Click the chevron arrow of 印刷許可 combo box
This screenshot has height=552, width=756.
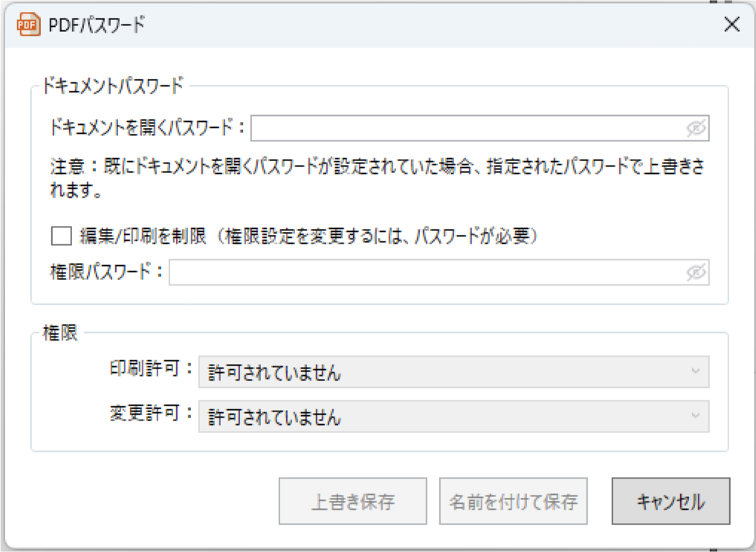coord(695,371)
